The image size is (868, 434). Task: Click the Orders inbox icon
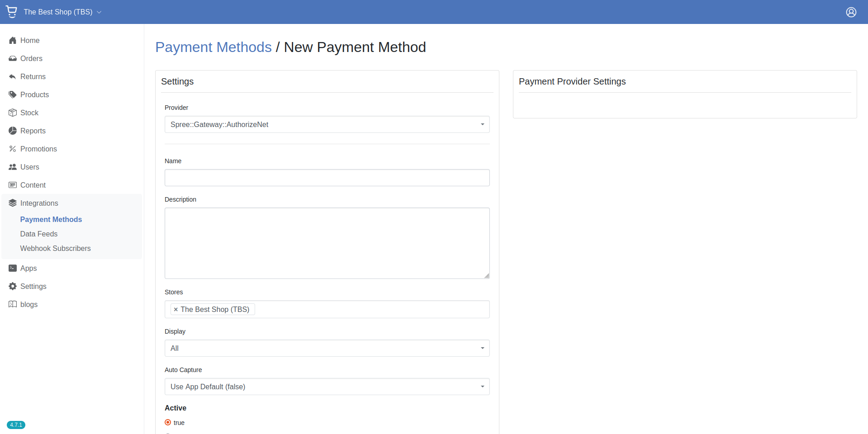point(13,59)
